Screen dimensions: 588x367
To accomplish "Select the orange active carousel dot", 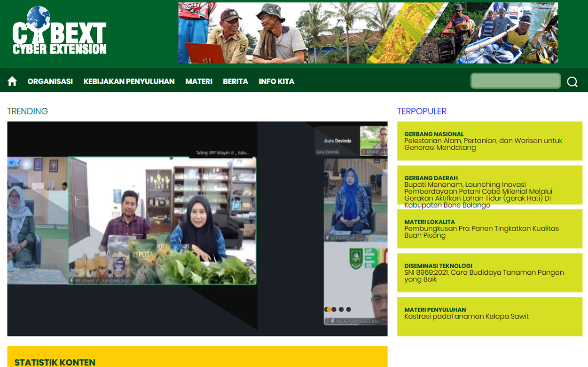I will [329, 310].
